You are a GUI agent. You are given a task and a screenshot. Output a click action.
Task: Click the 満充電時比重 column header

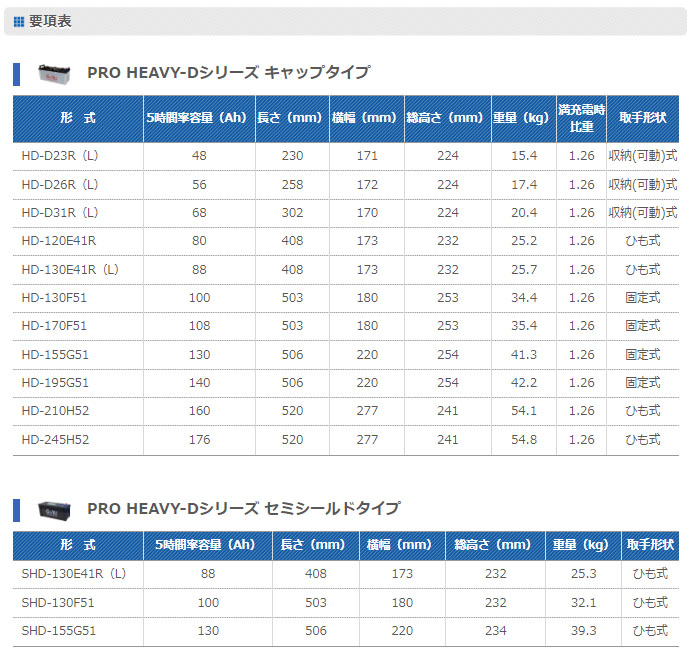(x=581, y=118)
